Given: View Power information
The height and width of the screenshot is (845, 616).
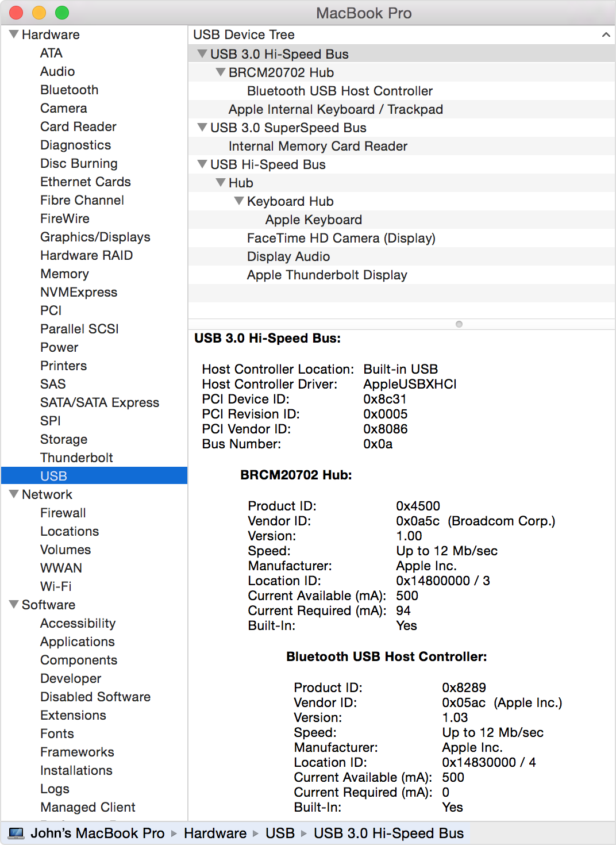Looking at the screenshot, I should click(59, 348).
